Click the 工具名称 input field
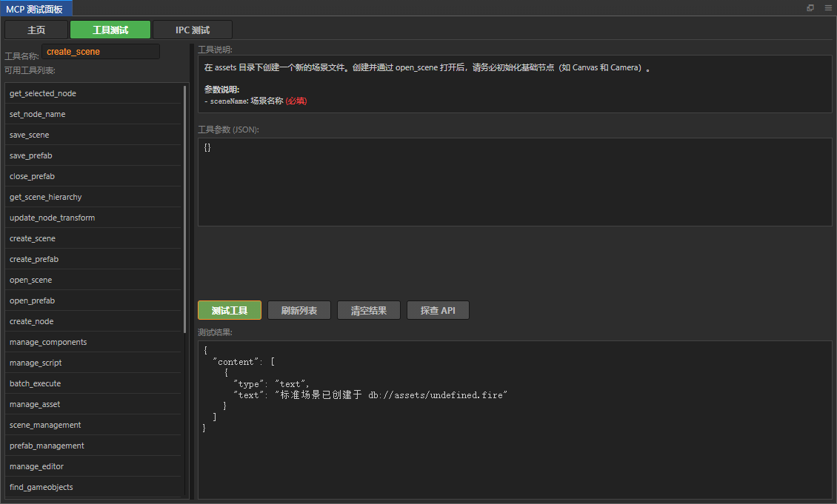 [x=100, y=52]
